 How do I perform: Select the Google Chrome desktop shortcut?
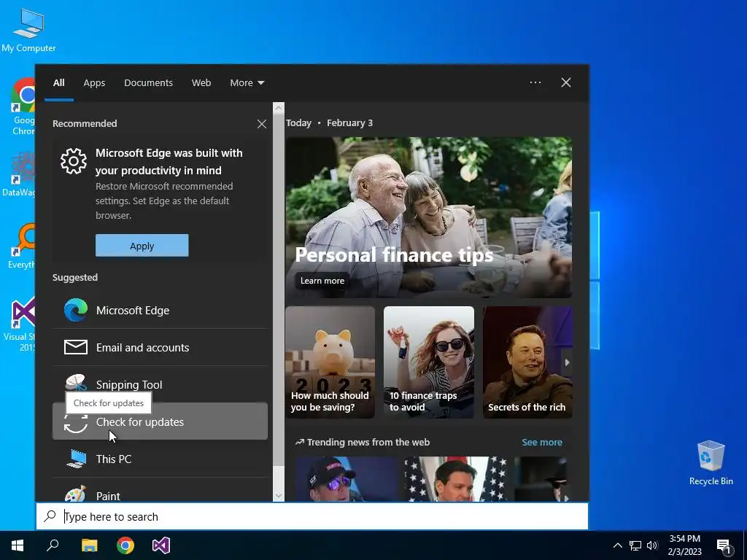click(23, 106)
